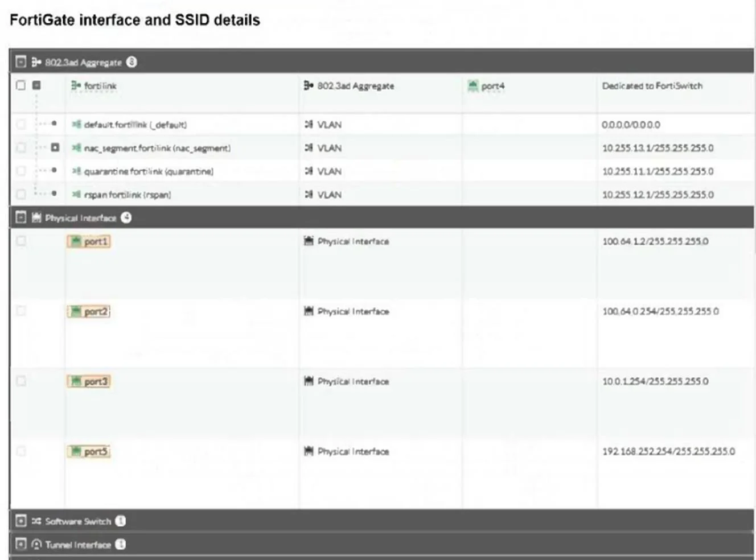Open the port3 interface

89,381
